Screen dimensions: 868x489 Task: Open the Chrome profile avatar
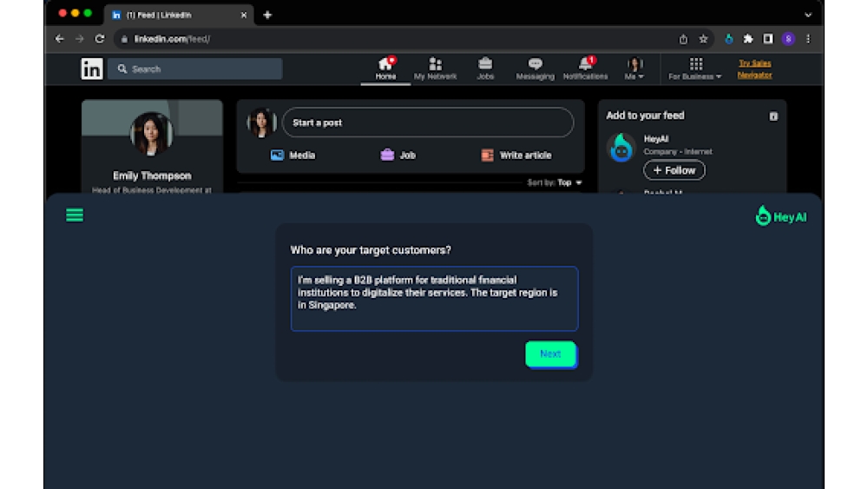click(788, 39)
